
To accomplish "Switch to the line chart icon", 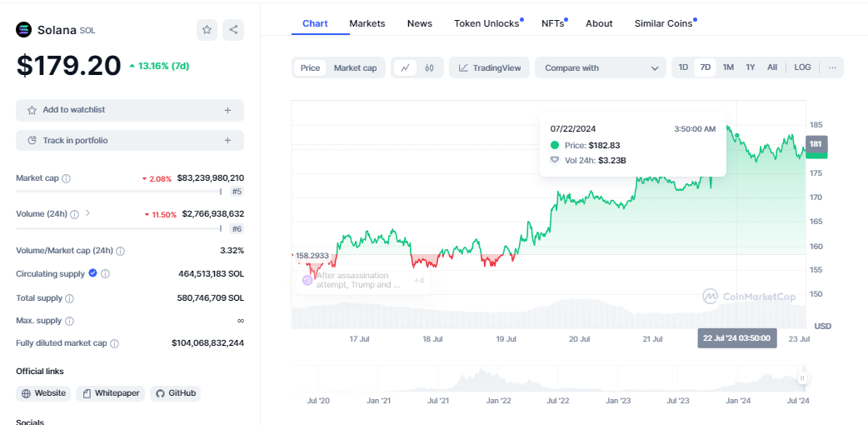I will (x=405, y=68).
